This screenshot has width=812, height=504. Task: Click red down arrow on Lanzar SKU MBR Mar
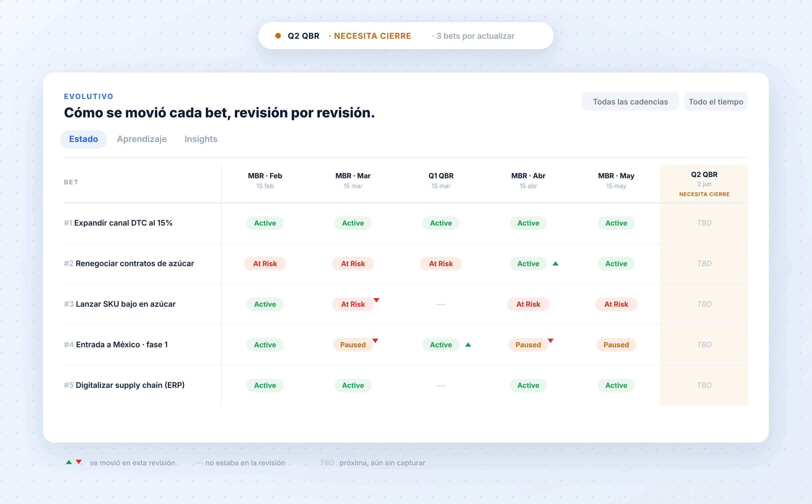[x=376, y=300]
